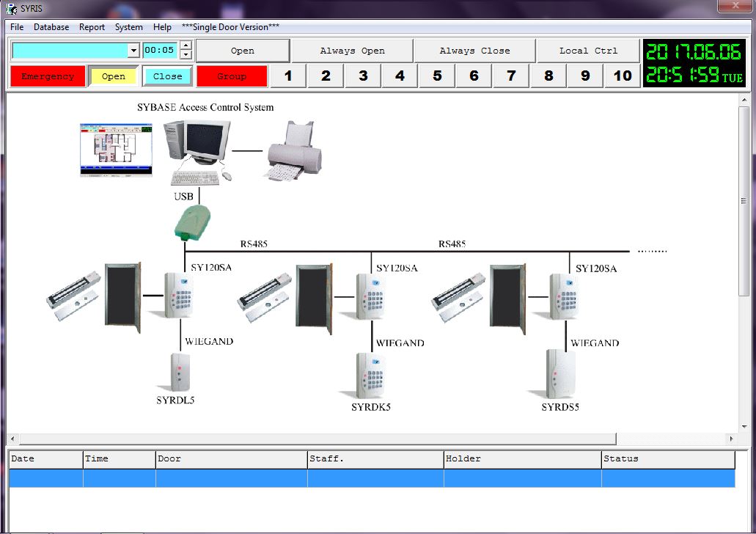This screenshot has height=534, width=756.
Task: Click the vertical scrollbar down arrow
Action: point(744,426)
